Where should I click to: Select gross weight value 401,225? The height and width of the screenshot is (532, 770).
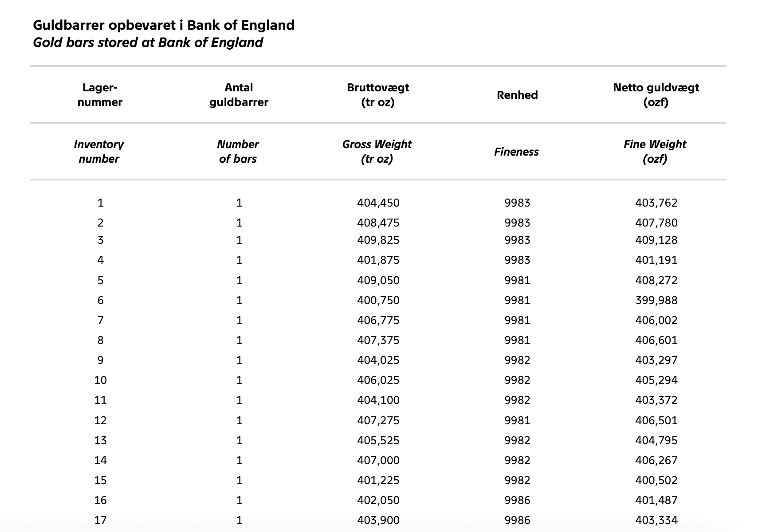coord(378,481)
